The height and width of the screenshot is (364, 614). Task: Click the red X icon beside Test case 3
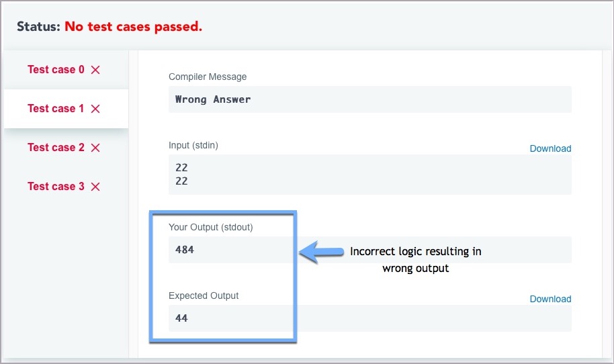(x=95, y=187)
